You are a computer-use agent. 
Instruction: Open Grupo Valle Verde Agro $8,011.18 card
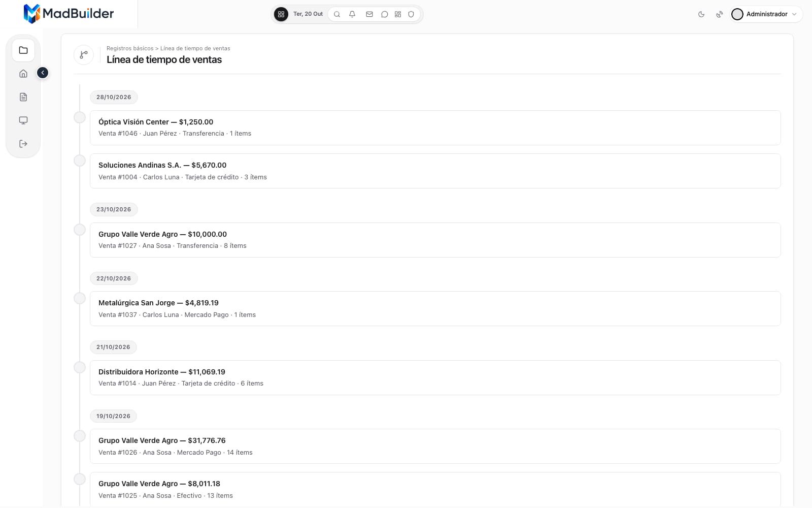click(435, 489)
